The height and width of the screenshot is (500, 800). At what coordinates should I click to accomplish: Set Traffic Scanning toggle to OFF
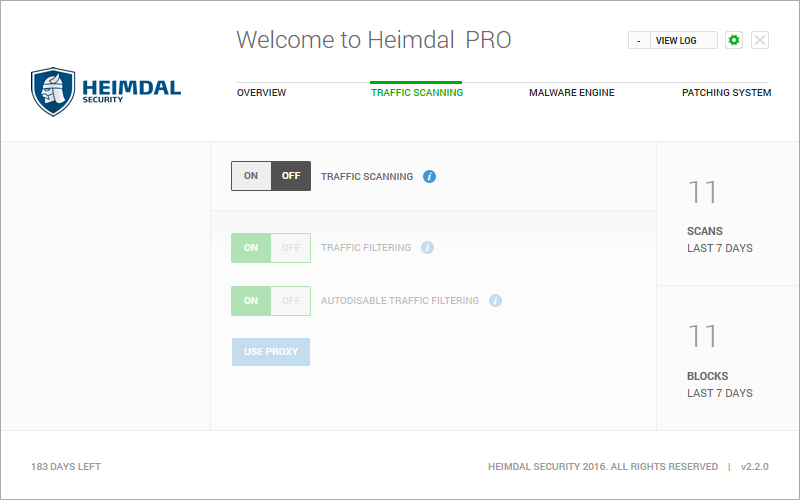tap(291, 176)
